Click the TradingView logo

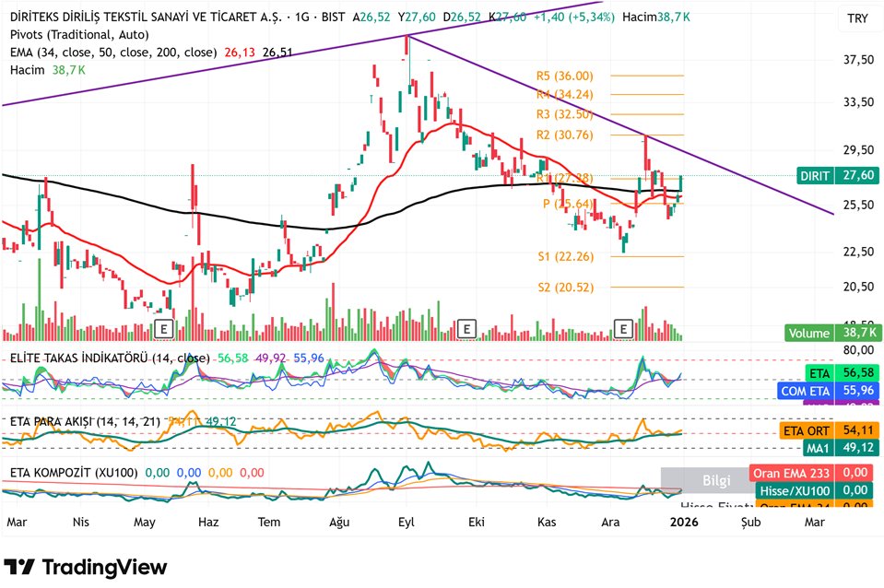tap(86, 567)
